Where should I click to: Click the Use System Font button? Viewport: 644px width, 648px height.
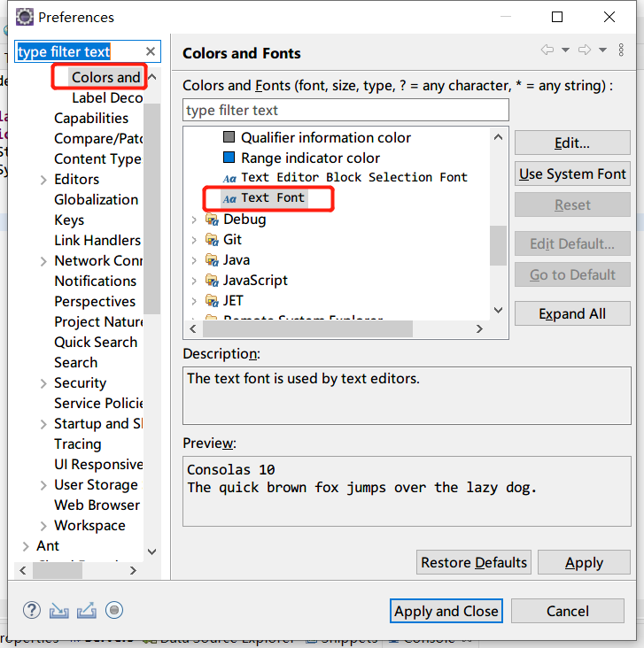pos(572,174)
